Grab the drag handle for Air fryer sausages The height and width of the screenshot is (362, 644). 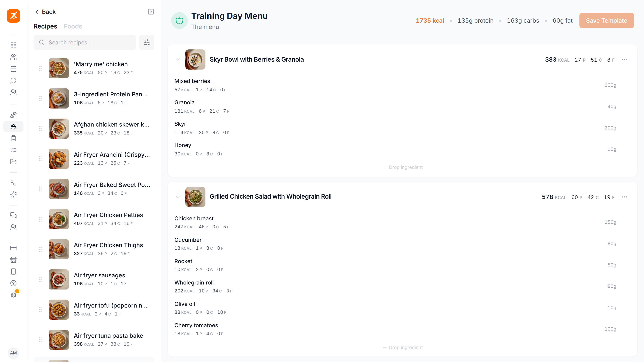click(x=40, y=279)
